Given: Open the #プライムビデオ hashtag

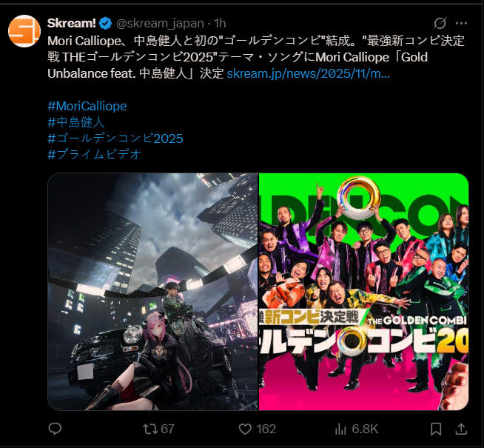Looking at the screenshot, I should click(95, 154).
